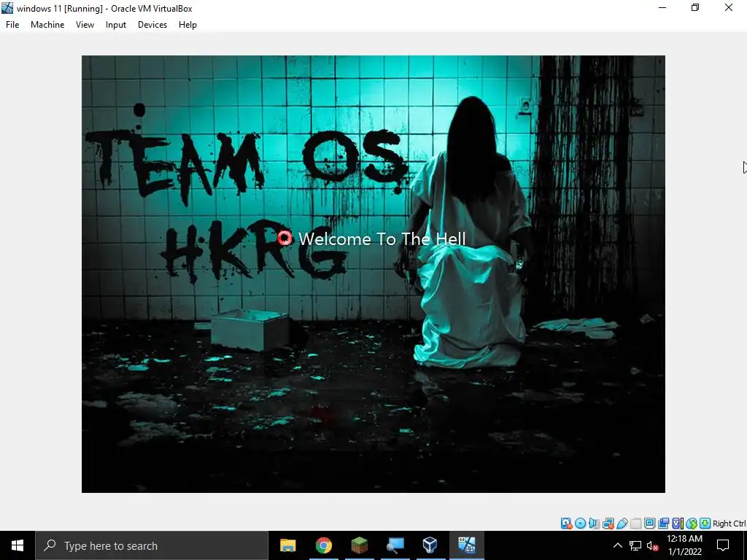Launch Google Chrome from the taskbar
747x560 pixels.
coord(323,545)
